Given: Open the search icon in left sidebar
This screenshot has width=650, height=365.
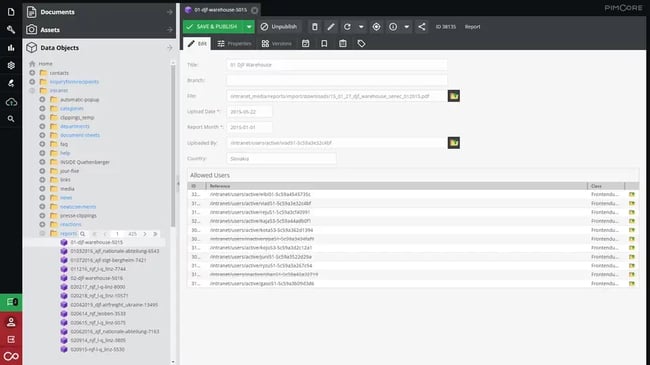Looking at the screenshot, I should (11, 119).
